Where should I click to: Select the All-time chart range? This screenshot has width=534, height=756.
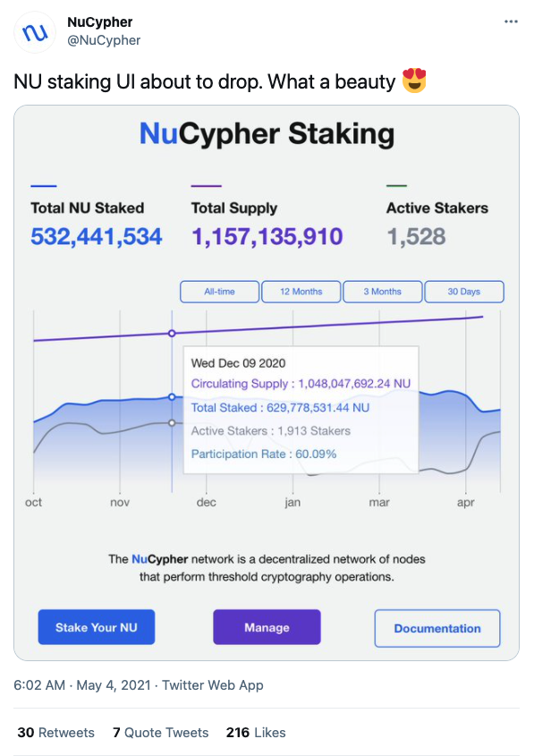point(219,292)
